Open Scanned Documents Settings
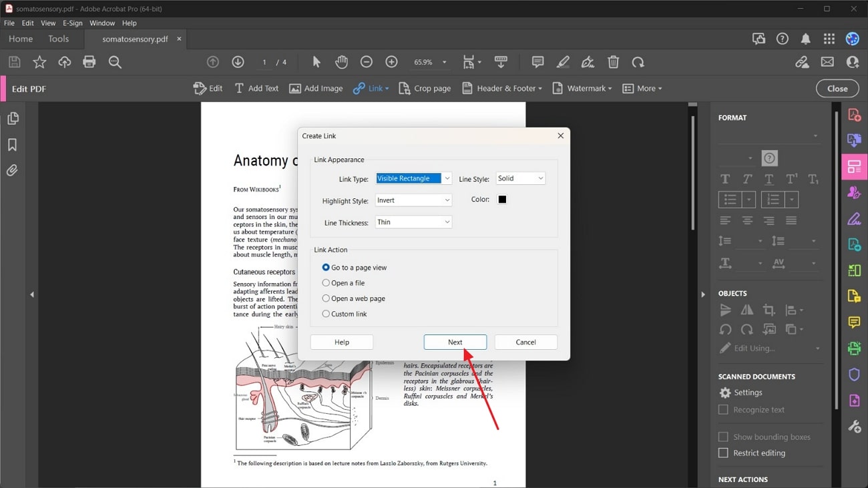The width and height of the screenshot is (868, 488). click(x=740, y=393)
